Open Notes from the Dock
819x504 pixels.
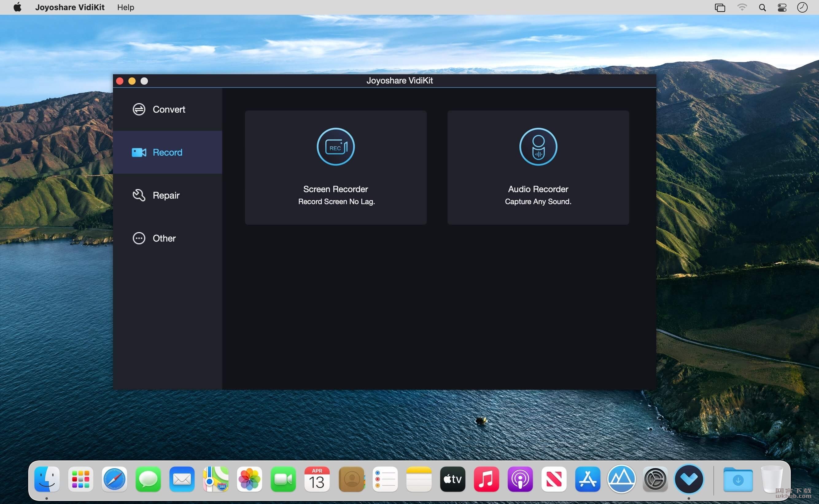pos(419,479)
